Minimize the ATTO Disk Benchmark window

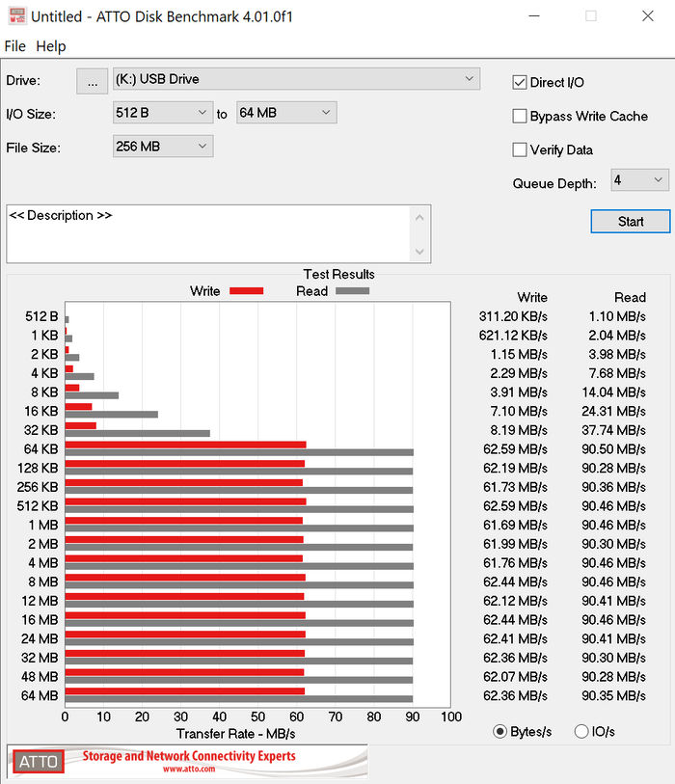pos(534,16)
